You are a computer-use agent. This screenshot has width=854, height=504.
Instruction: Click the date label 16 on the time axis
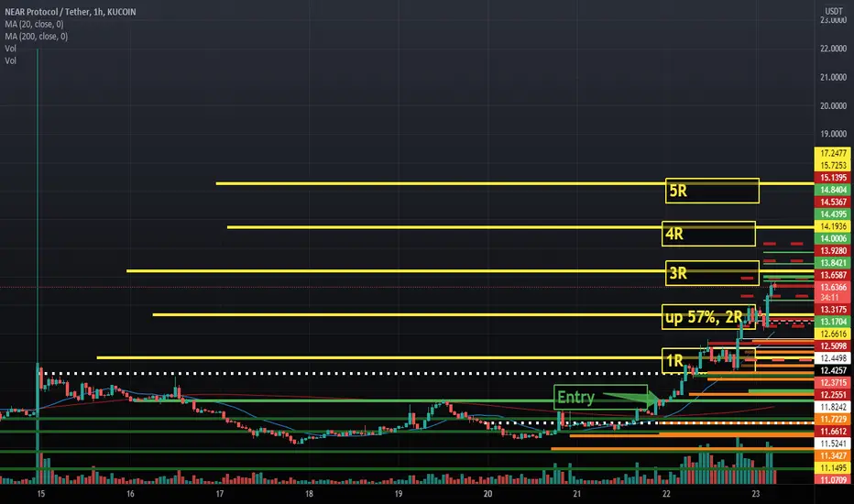tap(130, 494)
